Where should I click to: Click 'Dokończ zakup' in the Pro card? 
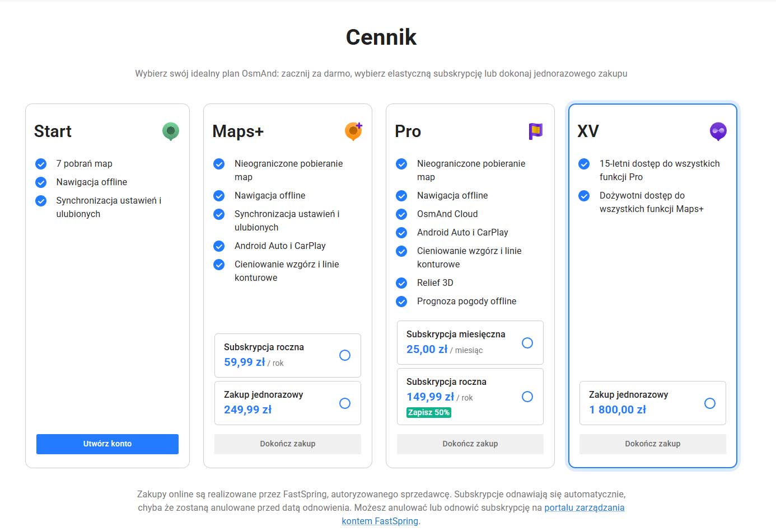[470, 444]
